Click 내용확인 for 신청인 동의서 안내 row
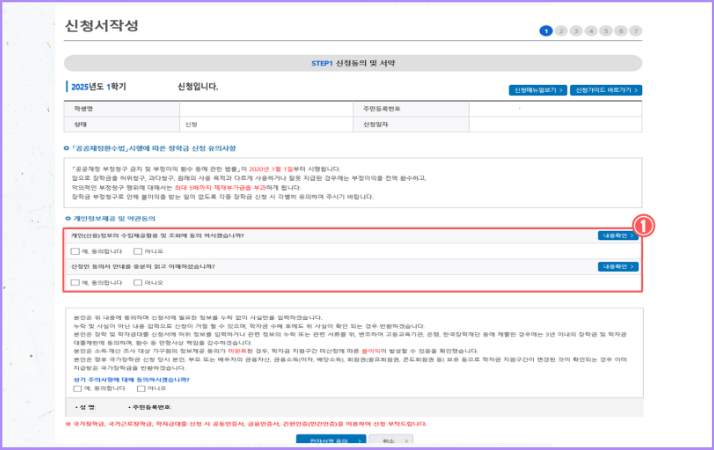The image size is (714, 450). [618, 266]
